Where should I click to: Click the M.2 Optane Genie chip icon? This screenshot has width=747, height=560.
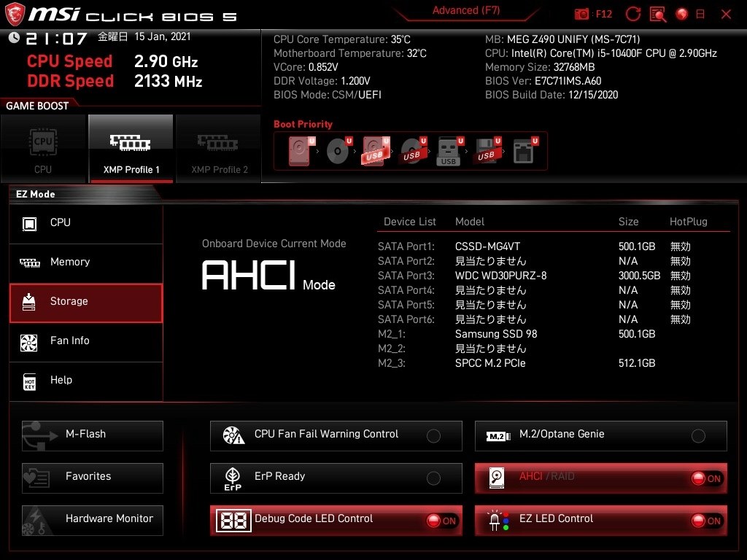coord(498,436)
